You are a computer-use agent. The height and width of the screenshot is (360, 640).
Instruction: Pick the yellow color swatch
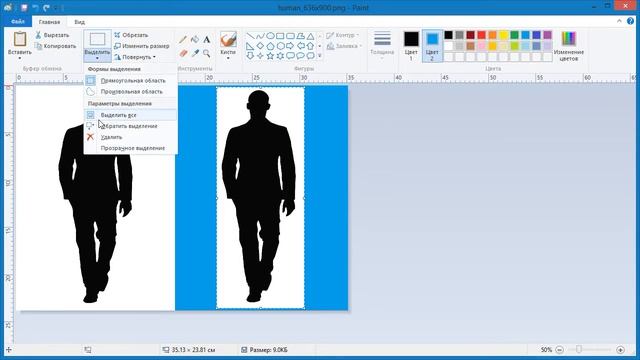(x=504, y=35)
